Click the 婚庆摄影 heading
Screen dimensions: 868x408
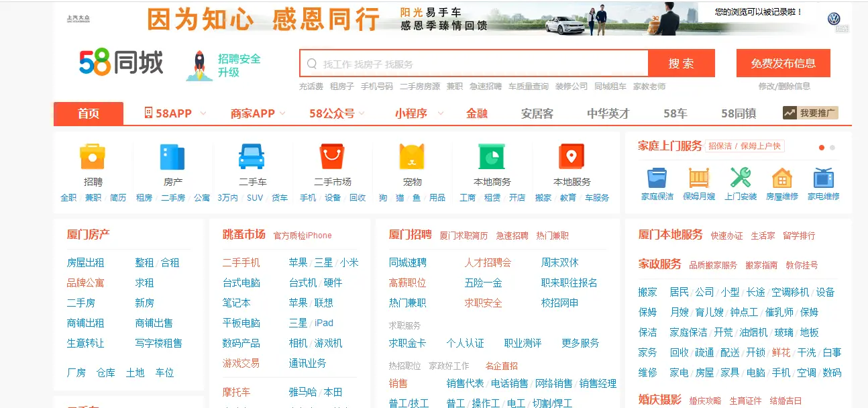pos(659,399)
